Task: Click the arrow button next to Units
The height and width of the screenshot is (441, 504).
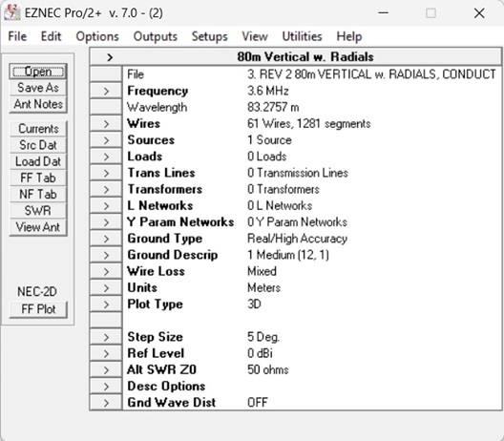Action: point(106,288)
